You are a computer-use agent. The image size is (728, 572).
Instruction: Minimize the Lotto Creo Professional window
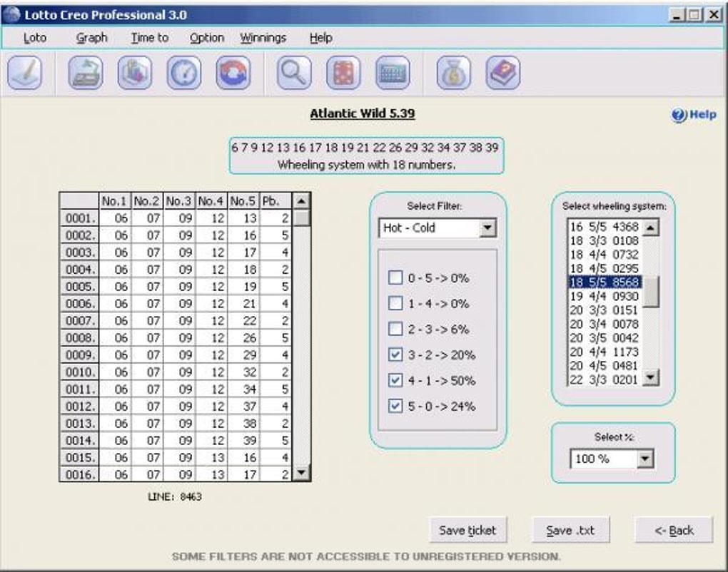pyautogui.click(x=677, y=15)
